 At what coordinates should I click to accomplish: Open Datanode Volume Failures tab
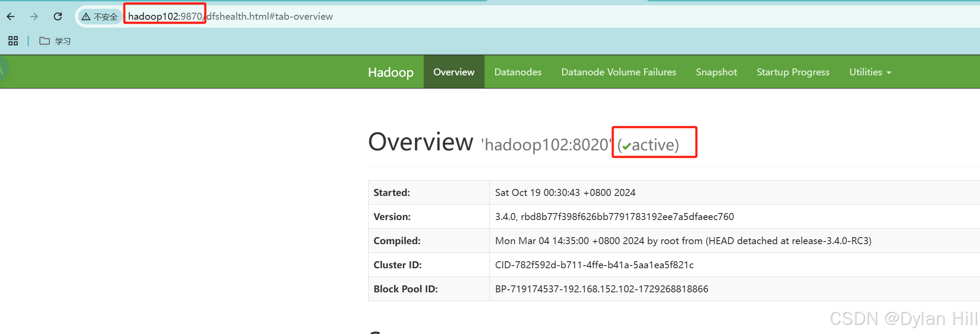(x=618, y=72)
